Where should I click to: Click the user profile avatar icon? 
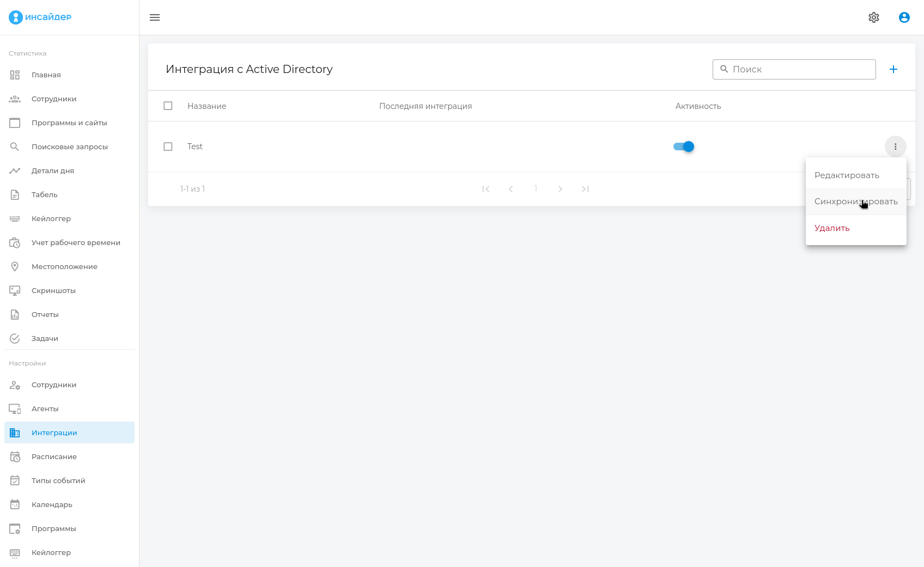(904, 17)
